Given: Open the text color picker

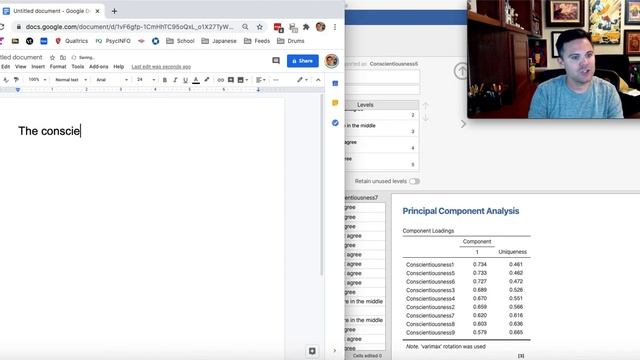Looking at the screenshot, I should 196,80.
